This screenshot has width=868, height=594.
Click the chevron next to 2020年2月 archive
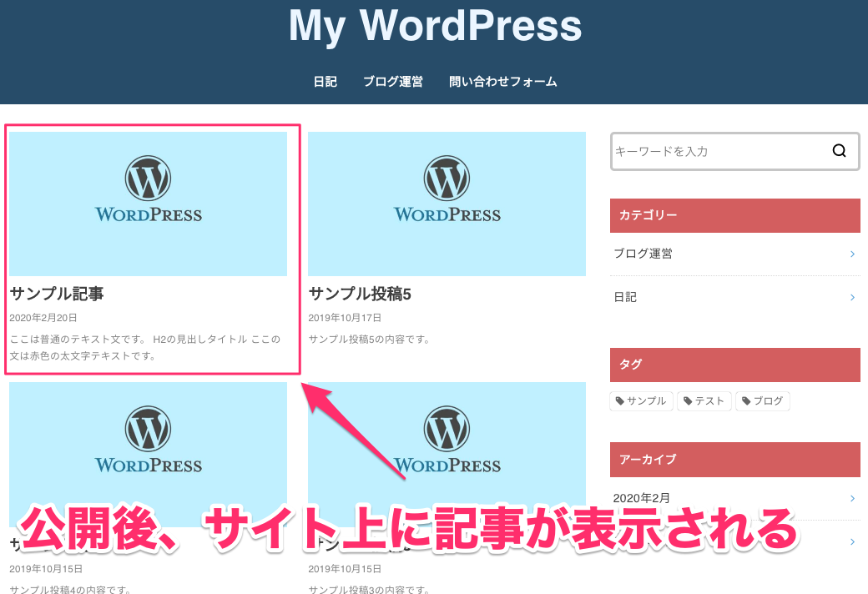coord(851,498)
